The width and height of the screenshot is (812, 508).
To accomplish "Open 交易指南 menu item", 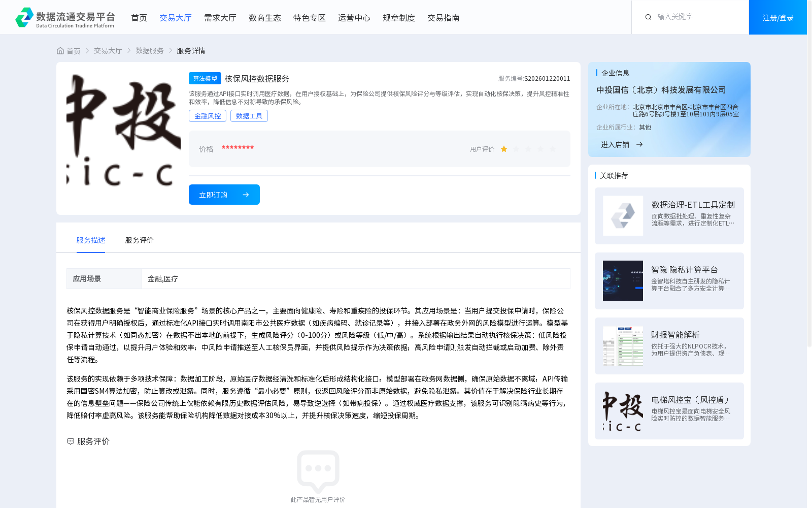I will tap(444, 18).
